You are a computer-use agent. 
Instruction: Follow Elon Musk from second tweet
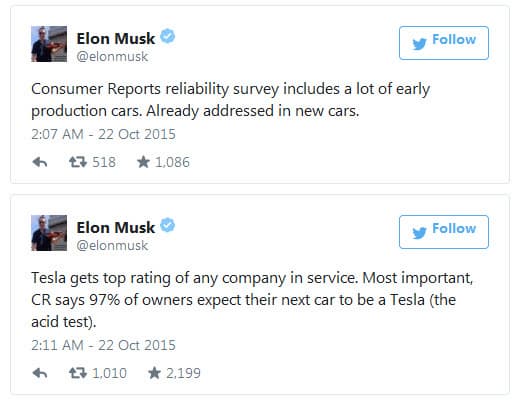(444, 232)
